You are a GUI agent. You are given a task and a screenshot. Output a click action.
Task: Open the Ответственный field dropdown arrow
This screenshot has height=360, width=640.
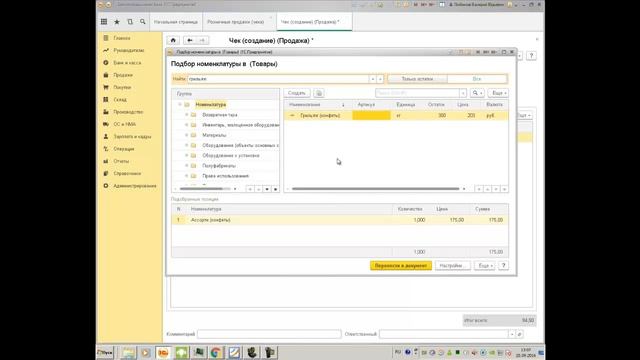[511, 334]
